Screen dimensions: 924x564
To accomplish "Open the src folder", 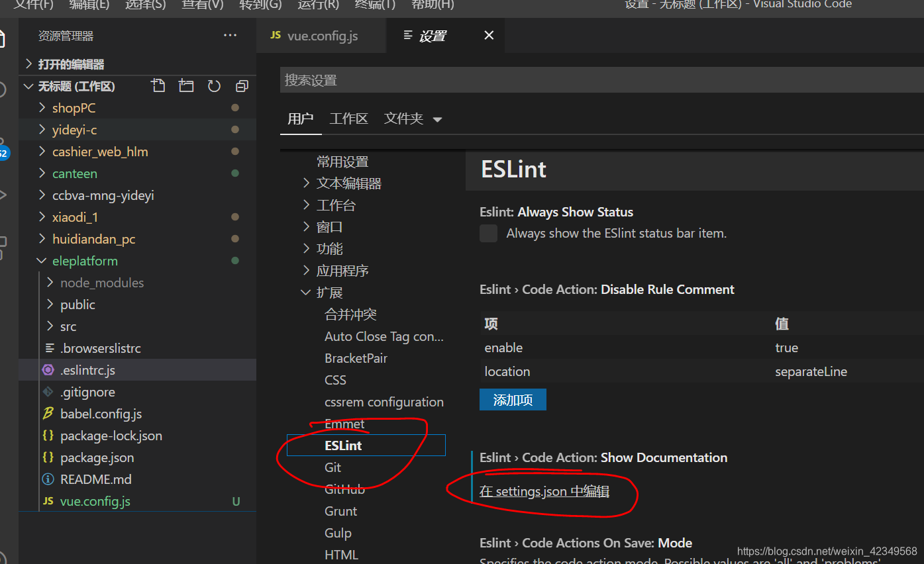I will 68,326.
